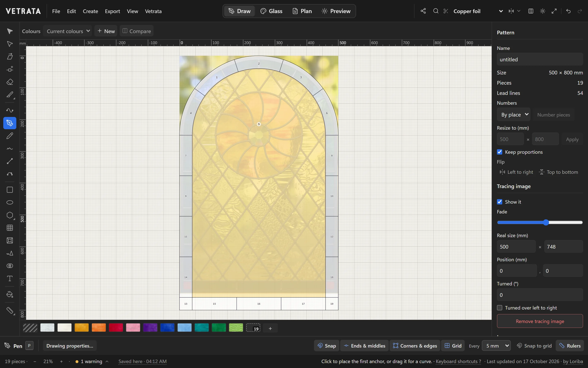
Task: Toggle Corners & edges snapping
Action: (x=415, y=346)
